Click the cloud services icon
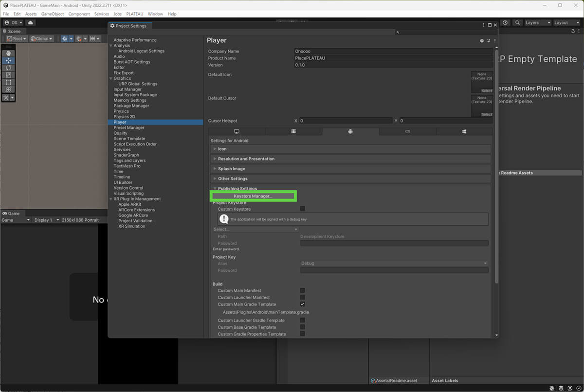 click(x=31, y=22)
